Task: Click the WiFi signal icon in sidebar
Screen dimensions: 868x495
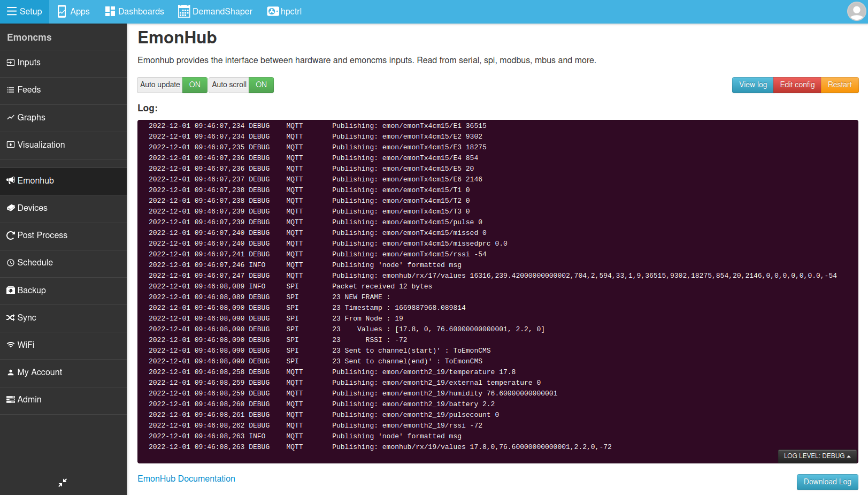Action: [10, 345]
